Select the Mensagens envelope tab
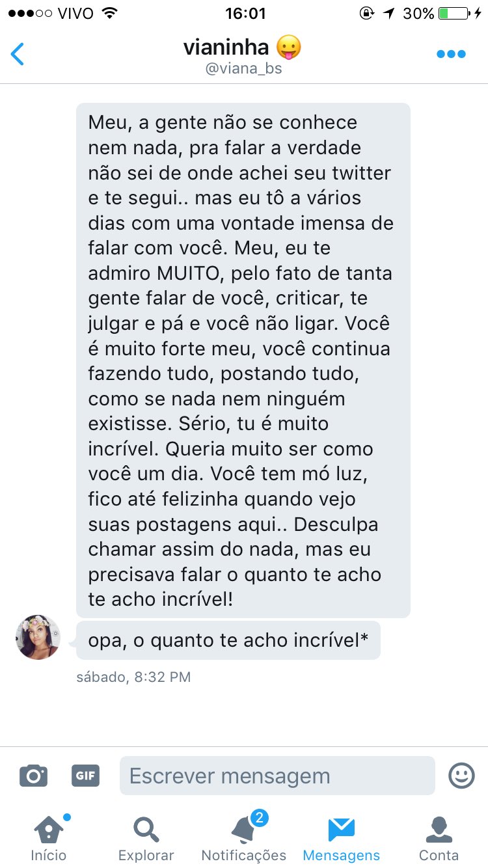The width and height of the screenshot is (488, 868). pyautogui.click(x=342, y=838)
